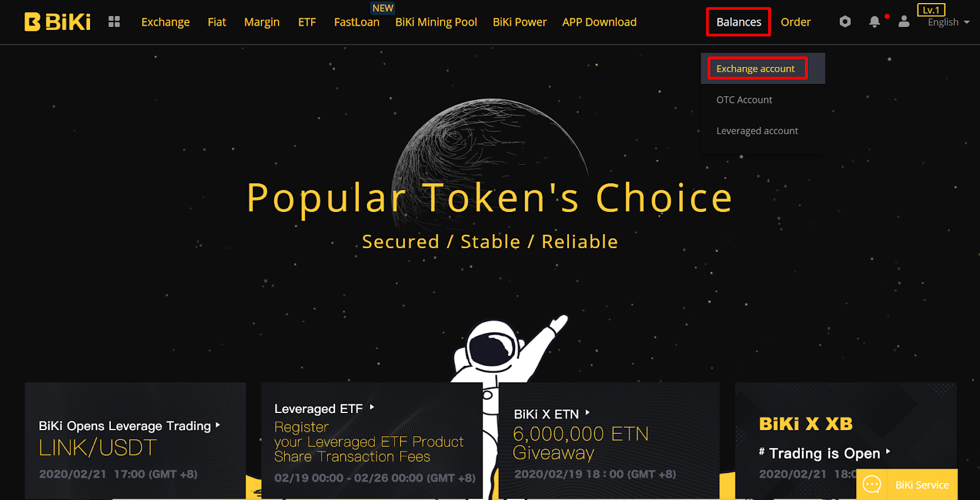Open the BiKi Mining Pool link

[436, 22]
